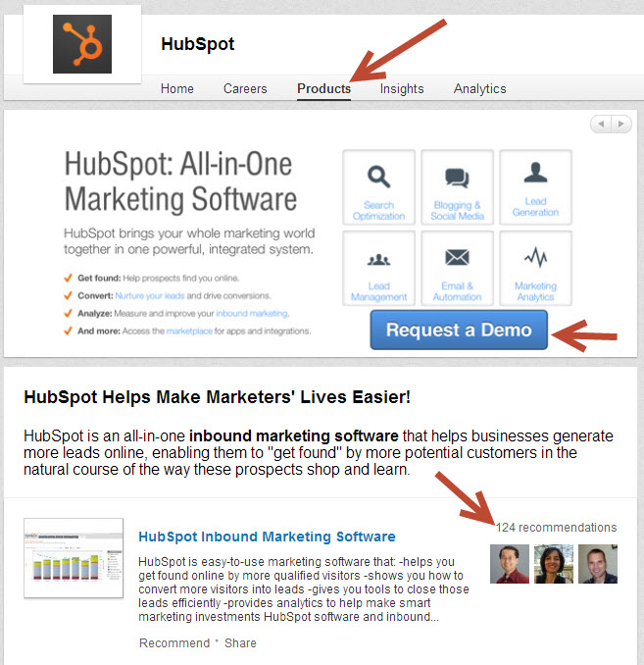Screen dimensions: 644x665
Task: Open the middle recommender's photo
Action: click(x=554, y=564)
